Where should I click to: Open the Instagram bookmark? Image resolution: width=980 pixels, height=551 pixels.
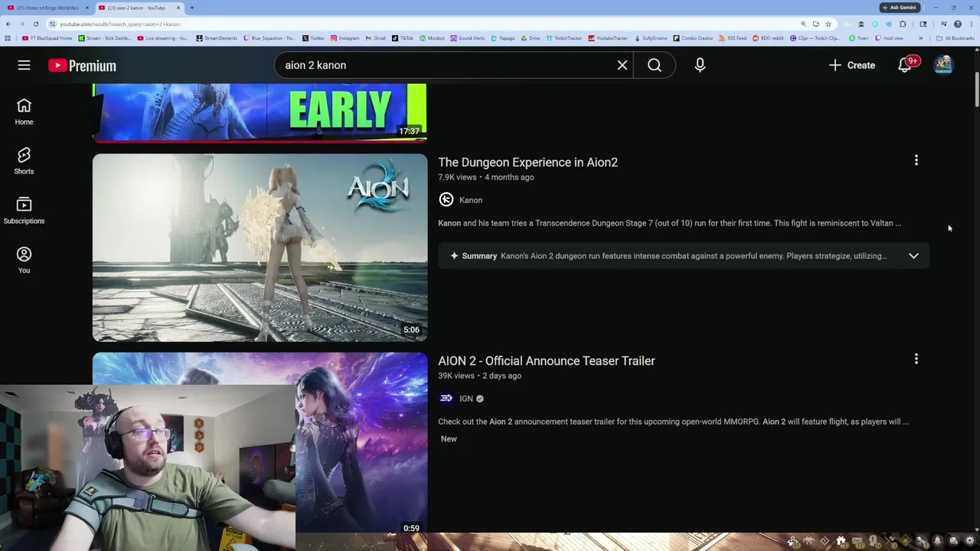(x=345, y=38)
